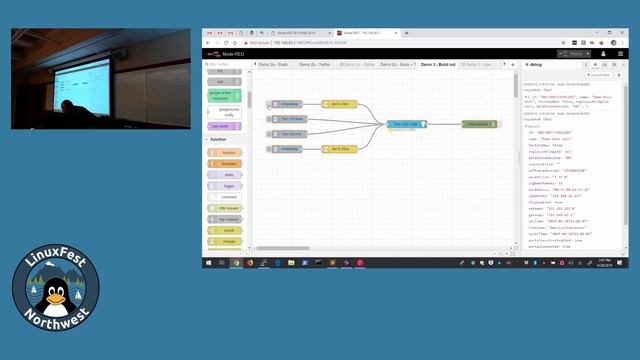Click the browser address bar URL
Viewport: 640px width, 360px height.
pyautogui.click(x=310, y=43)
